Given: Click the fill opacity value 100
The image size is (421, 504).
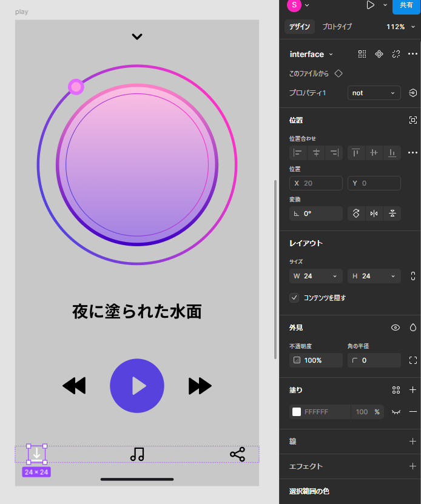Looking at the screenshot, I should tap(362, 412).
